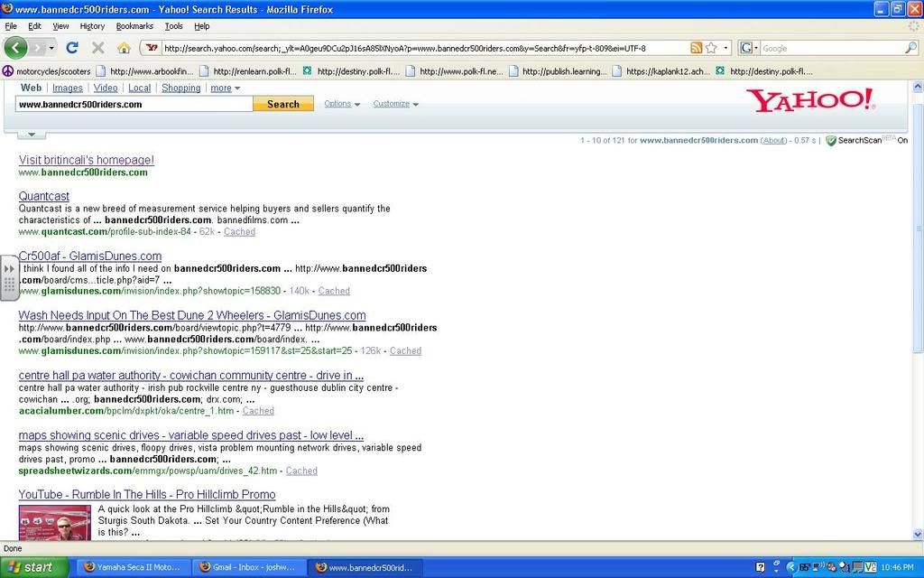Focus the Yahoo search query field
Image resolution: width=924 pixels, height=578 pixels.
[x=134, y=105]
